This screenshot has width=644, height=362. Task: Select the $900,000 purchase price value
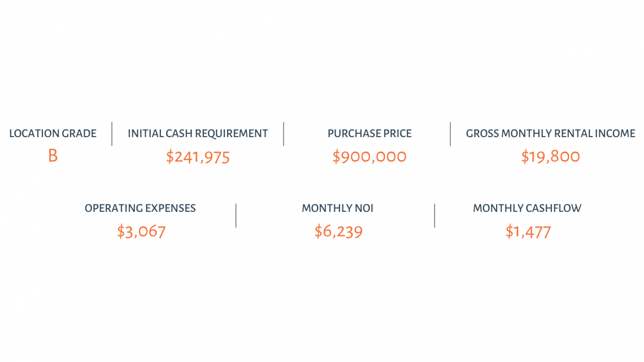(369, 157)
